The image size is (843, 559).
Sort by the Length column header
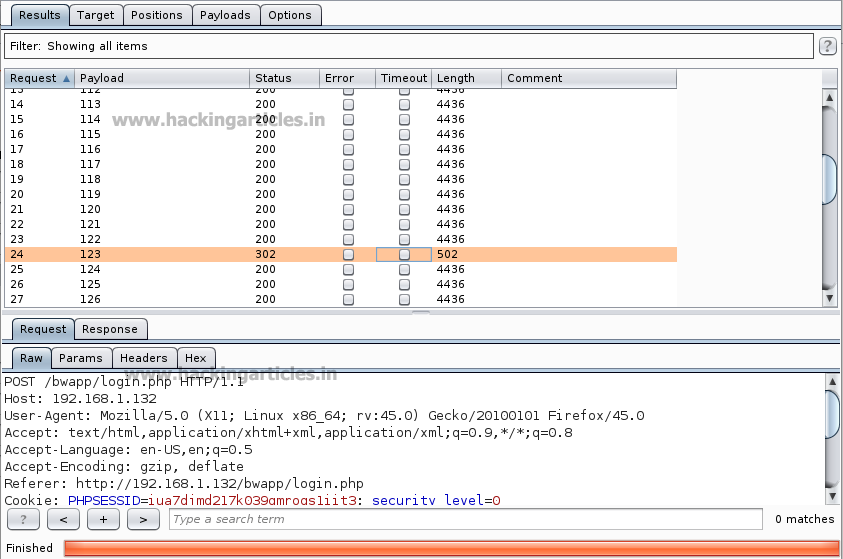(467, 78)
